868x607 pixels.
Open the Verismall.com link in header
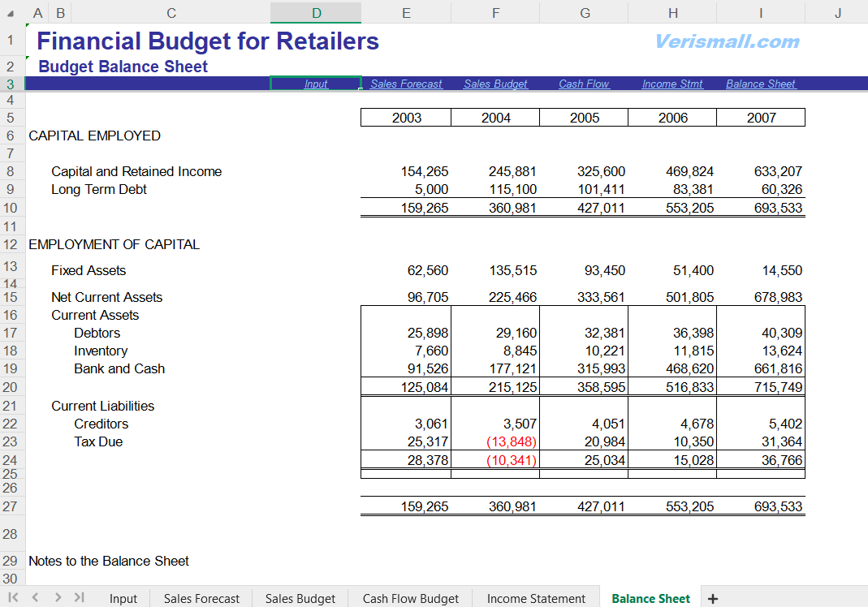727,41
